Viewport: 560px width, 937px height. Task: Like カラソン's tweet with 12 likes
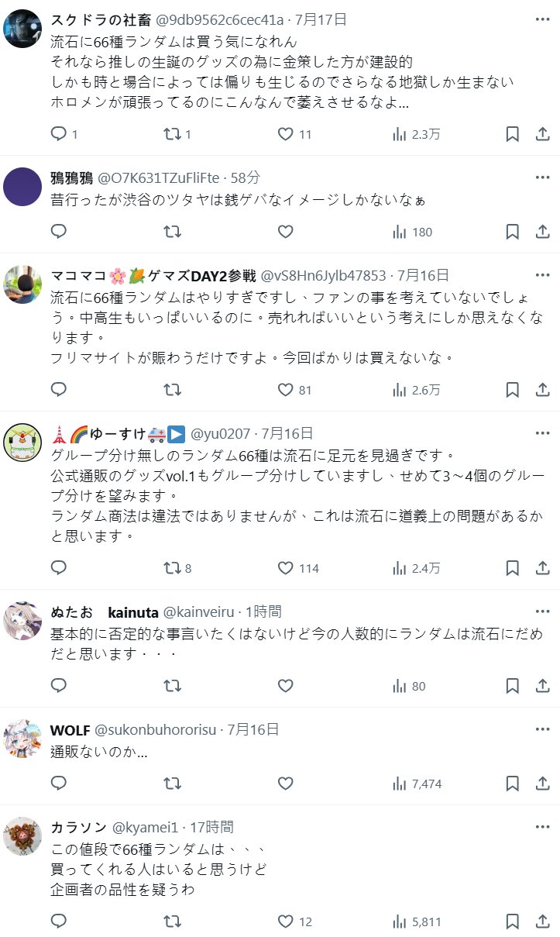tap(285, 921)
